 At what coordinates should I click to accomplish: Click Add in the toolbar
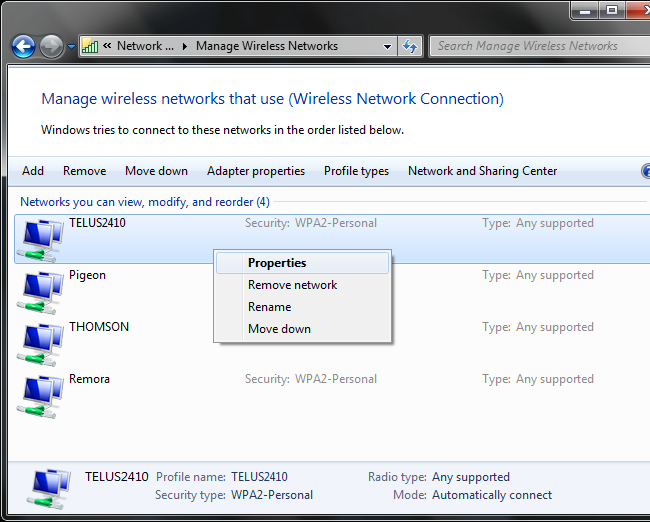coord(33,171)
